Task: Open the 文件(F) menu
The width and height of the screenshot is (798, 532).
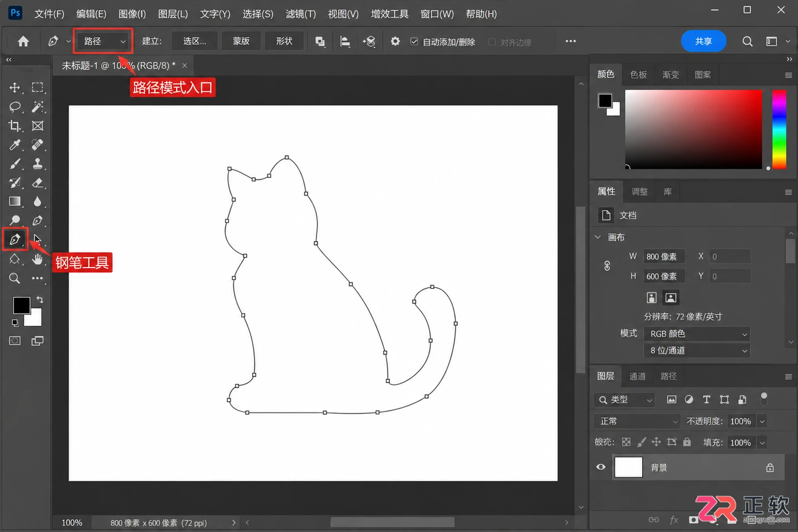Action: [49, 14]
